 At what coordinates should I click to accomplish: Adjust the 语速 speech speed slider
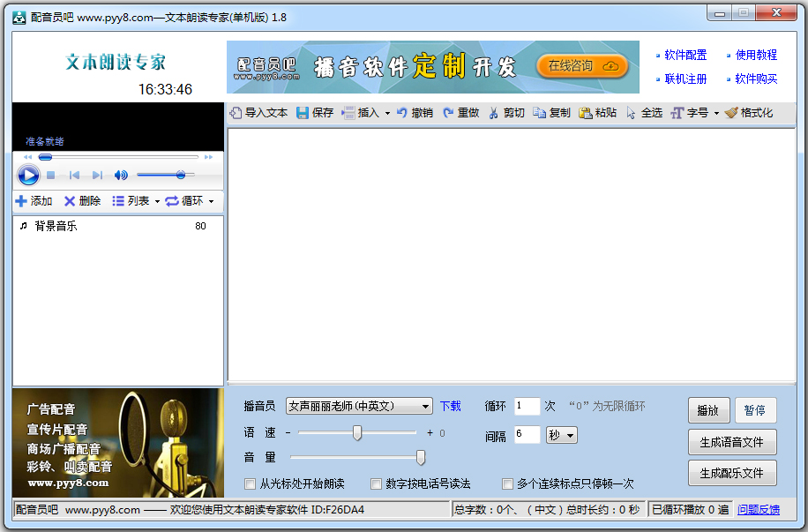coord(357,433)
